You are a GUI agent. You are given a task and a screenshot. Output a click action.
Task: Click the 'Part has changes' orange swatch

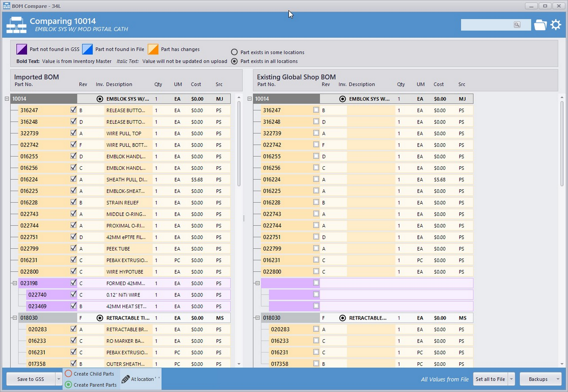click(153, 49)
